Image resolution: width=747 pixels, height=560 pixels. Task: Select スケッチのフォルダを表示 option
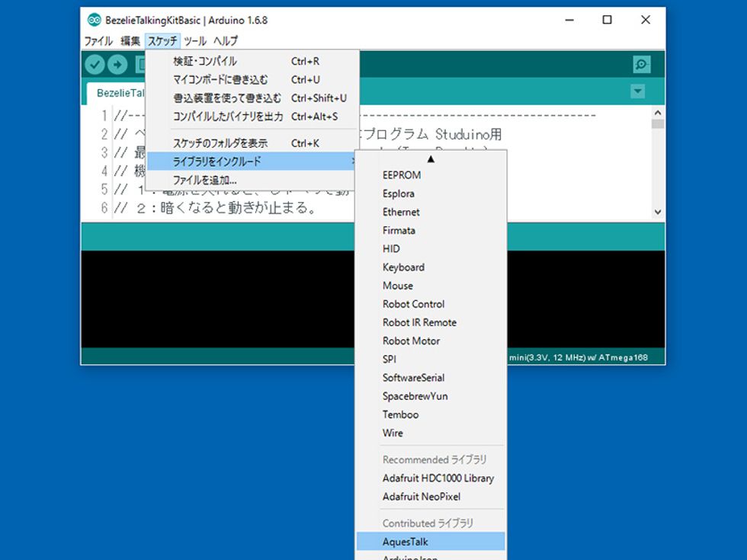coord(220,143)
